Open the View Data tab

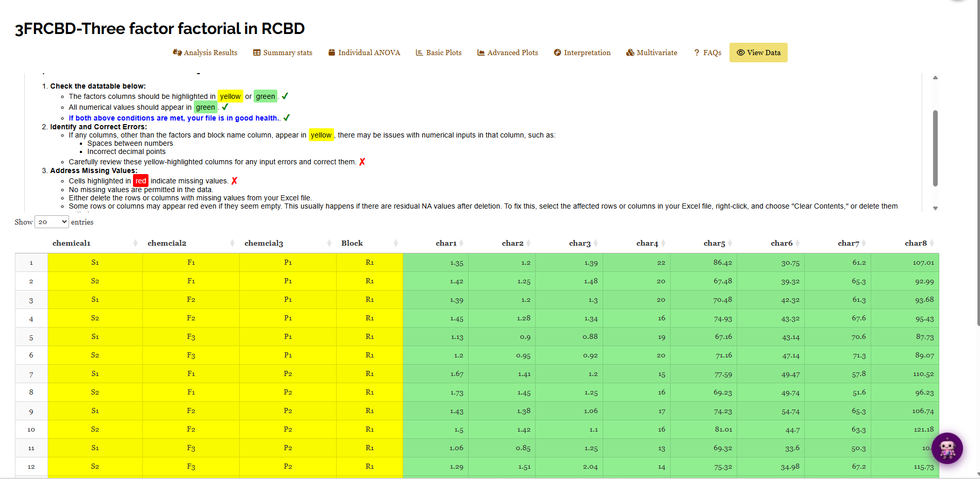click(x=758, y=53)
